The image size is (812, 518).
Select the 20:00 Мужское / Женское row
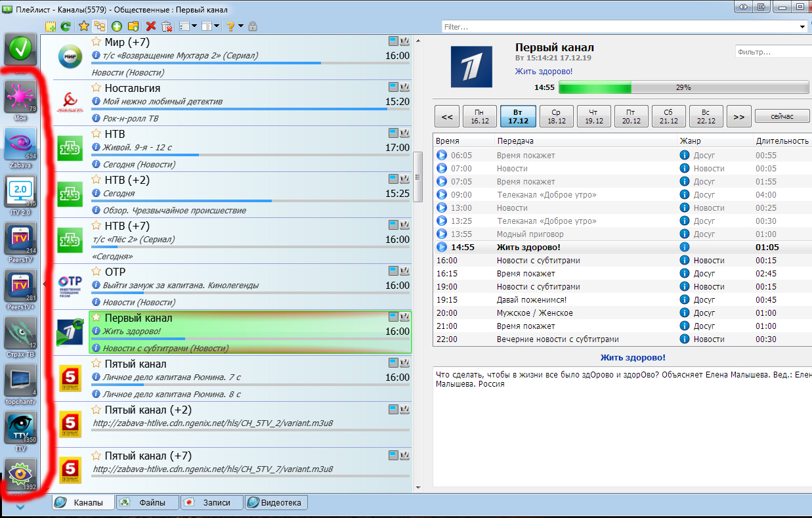click(622, 313)
